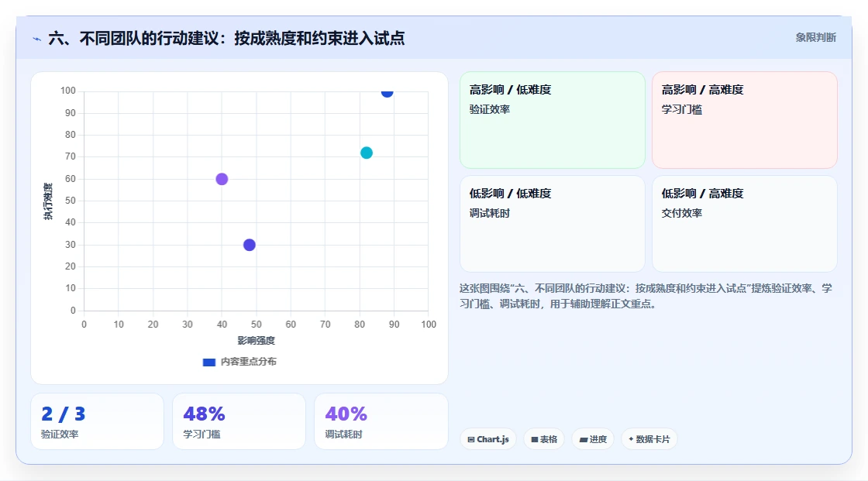Click the 学习门槛 text in pink quadrant
This screenshot has width=868, height=481.
681,109
